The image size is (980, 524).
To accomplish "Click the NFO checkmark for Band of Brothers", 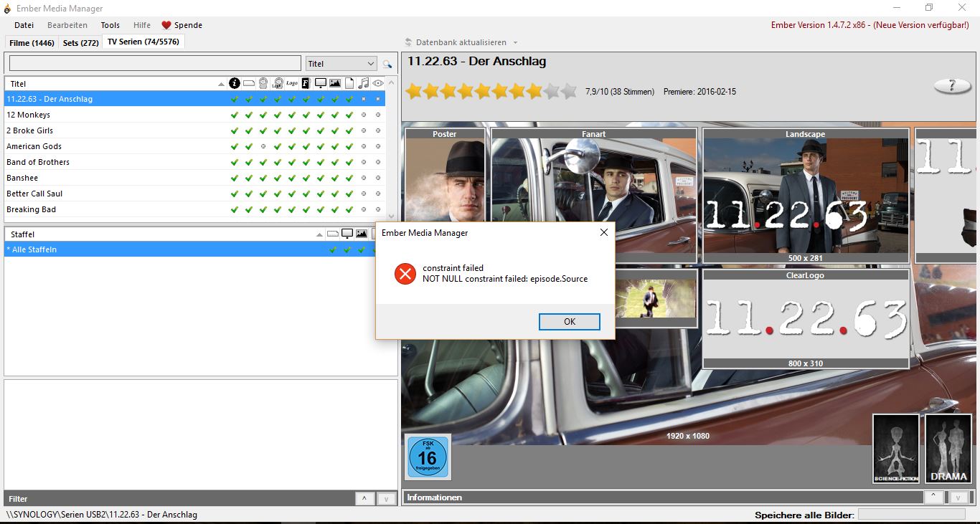I will coord(235,162).
